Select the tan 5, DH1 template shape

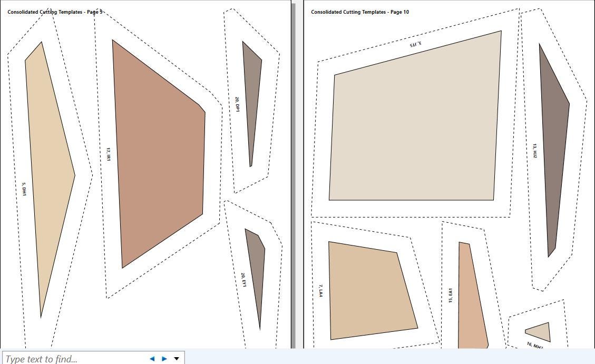[50, 179]
